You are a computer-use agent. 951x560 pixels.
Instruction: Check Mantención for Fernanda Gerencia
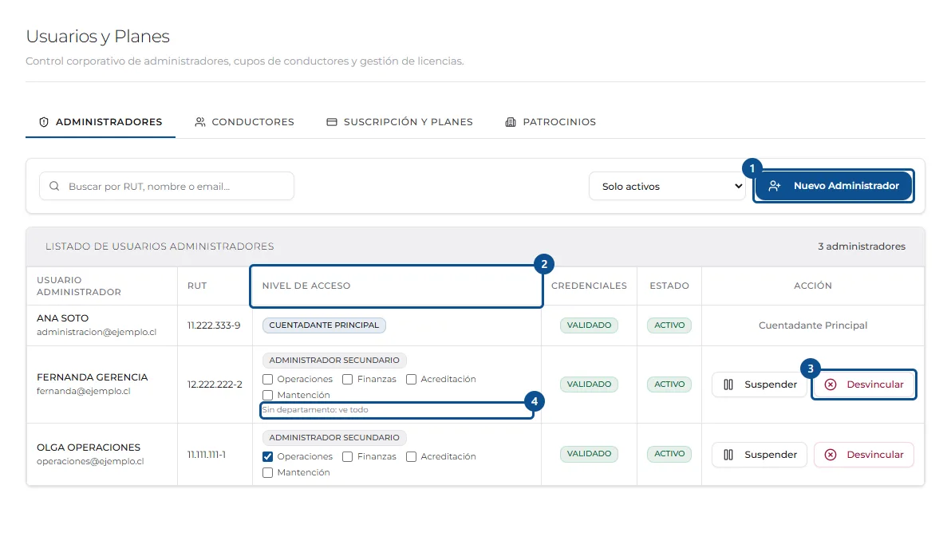[267, 395]
